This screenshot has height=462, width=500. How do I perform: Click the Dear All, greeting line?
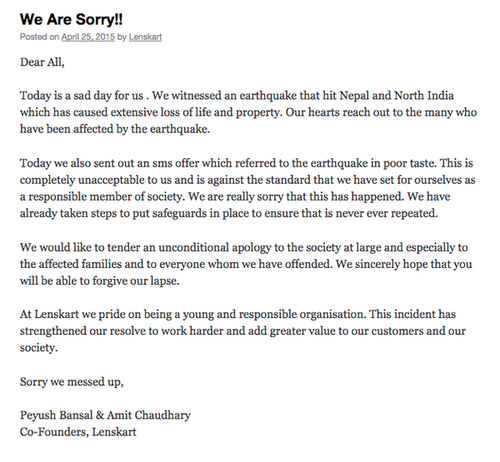pos(42,62)
